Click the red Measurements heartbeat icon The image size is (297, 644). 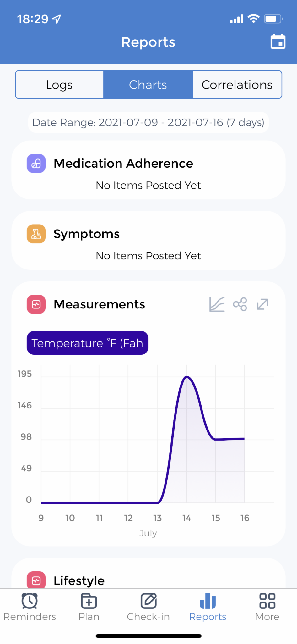click(36, 304)
